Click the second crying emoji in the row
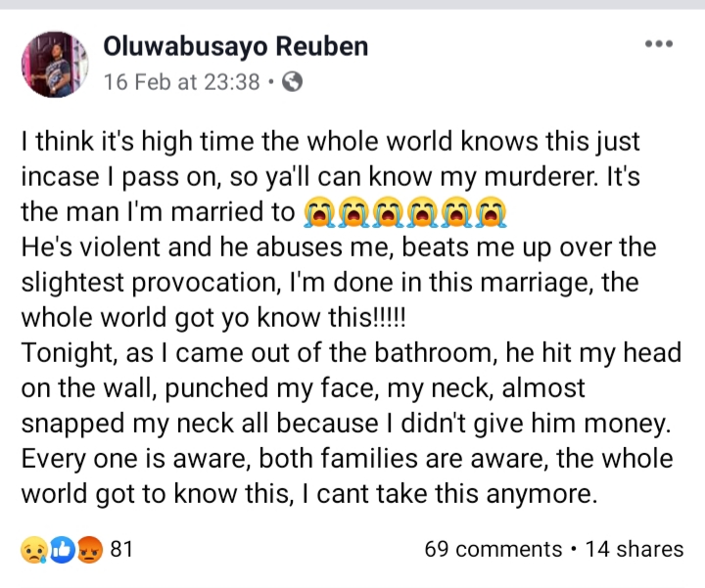This screenshot has width=705, height=588. click(352, 212)
